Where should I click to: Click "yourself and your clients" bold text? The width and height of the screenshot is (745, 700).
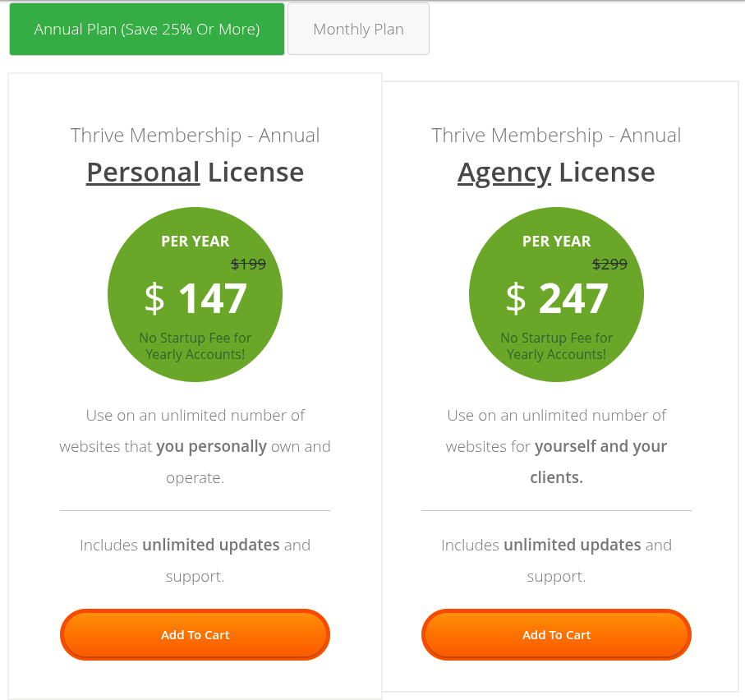coord(600,447)
